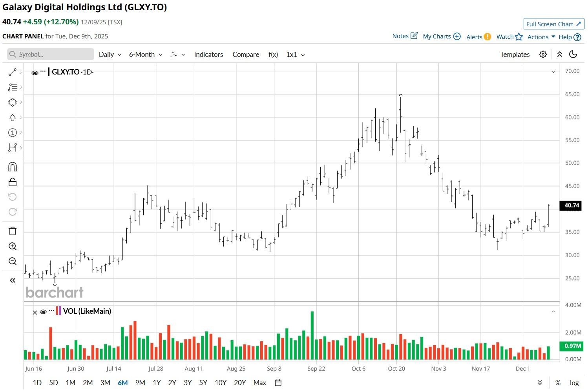Toggle magnet snap mode
The image size is (588, 391).
tap(13, 167)
